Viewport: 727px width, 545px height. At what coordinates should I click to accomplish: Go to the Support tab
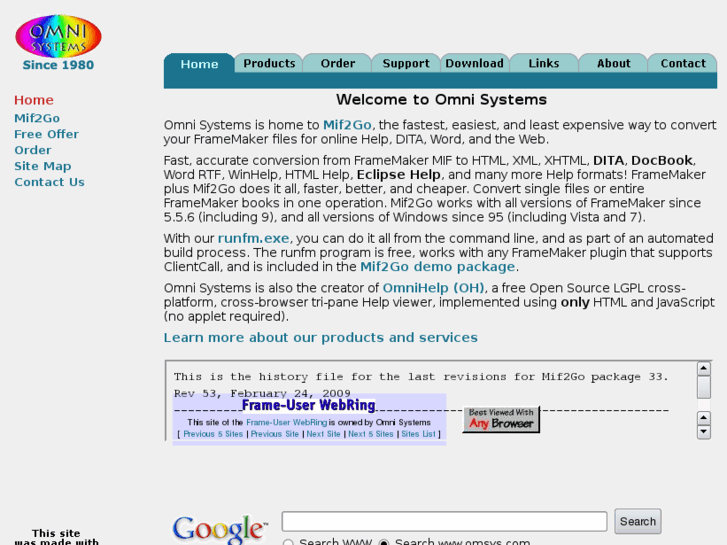pos(406,64)
